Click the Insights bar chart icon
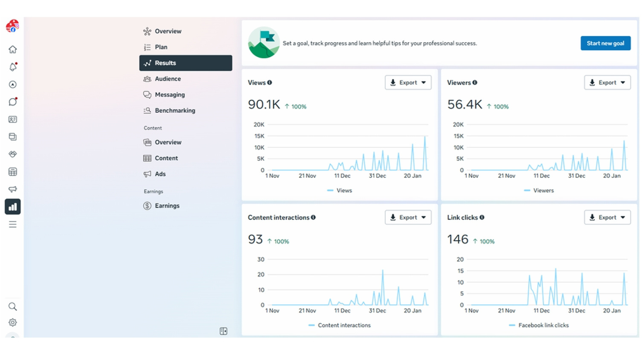 13,207
